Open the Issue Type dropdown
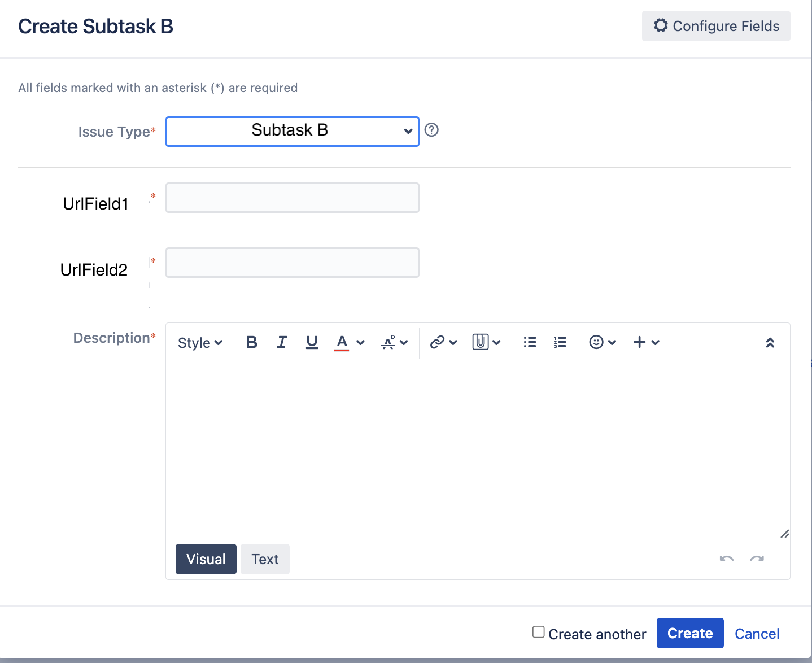The height and width of the screenshot is (663, 812). pos(293,132)
